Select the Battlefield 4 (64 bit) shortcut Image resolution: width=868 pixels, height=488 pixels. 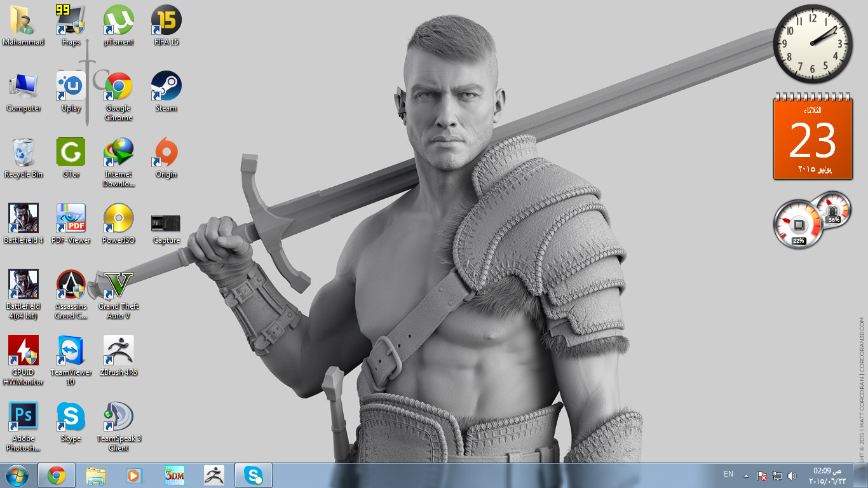24,294
